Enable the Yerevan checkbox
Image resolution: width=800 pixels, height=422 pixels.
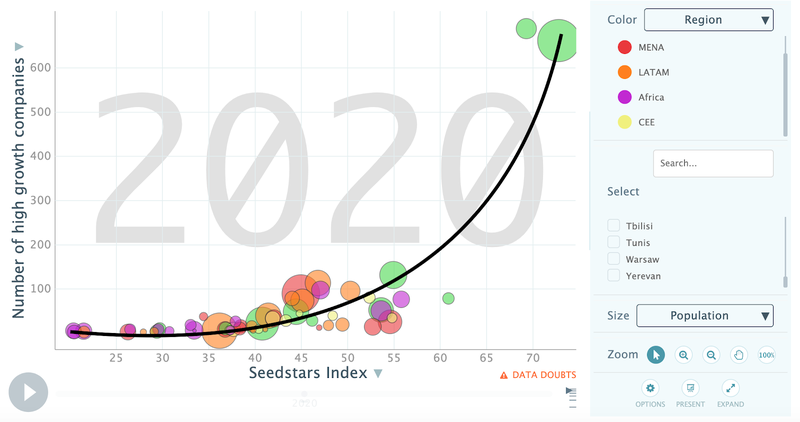tap(614, 275)
